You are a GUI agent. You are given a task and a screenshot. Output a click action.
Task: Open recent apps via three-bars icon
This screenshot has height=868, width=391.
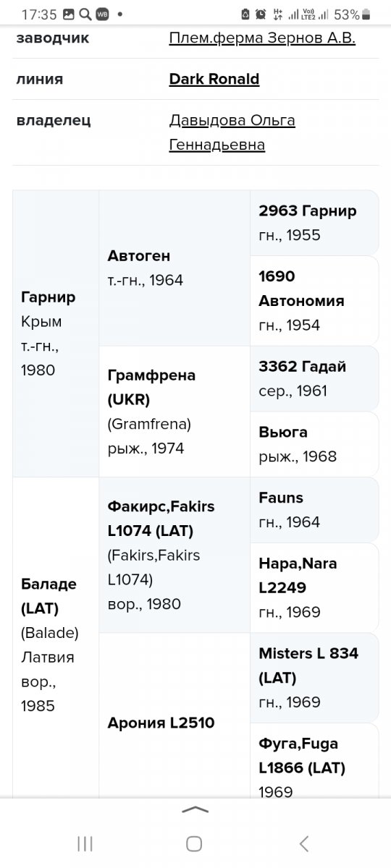coord(85,843)
